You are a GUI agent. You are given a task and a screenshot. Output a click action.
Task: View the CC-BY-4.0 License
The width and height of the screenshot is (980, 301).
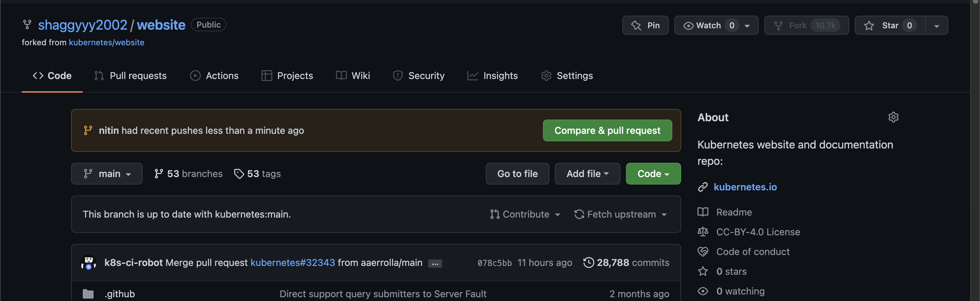(758, 232)
